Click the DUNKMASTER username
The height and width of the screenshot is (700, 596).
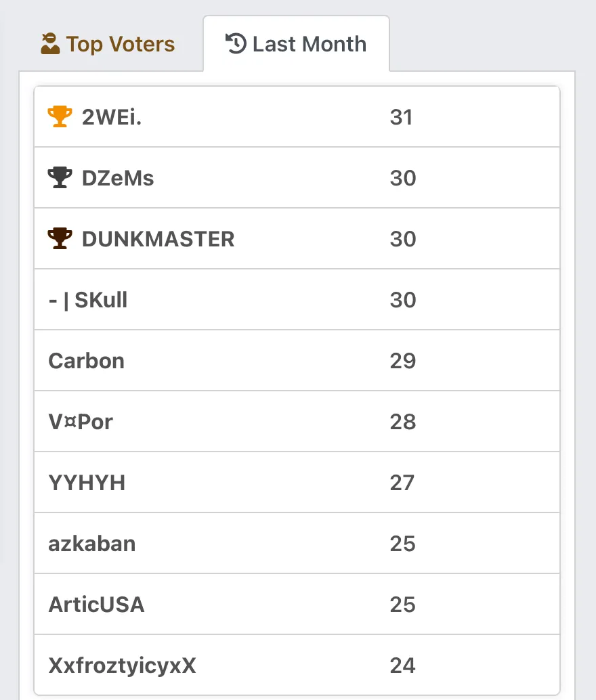tap(158, 239)
